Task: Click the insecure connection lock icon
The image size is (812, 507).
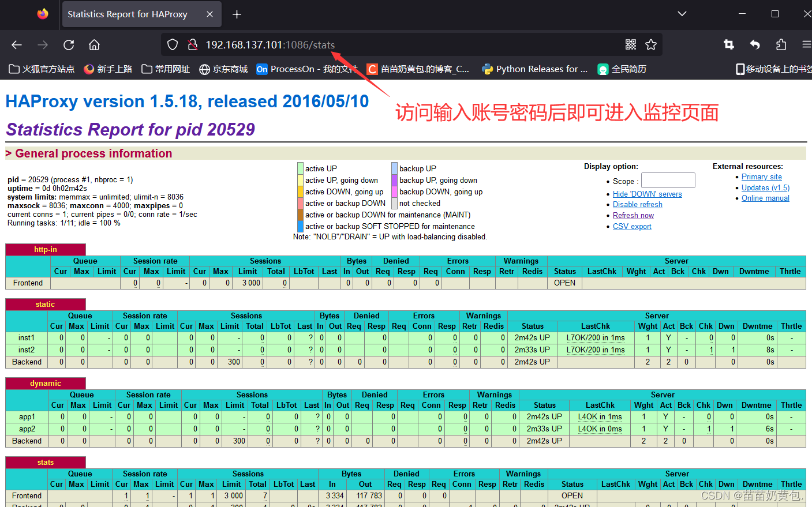Action: tap(193, 45)
